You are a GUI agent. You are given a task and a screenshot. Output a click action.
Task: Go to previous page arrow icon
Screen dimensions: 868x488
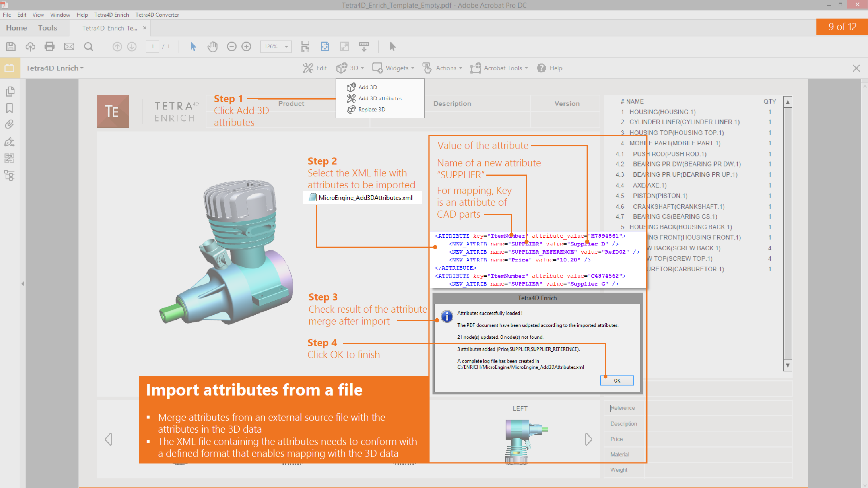(117, 46)
